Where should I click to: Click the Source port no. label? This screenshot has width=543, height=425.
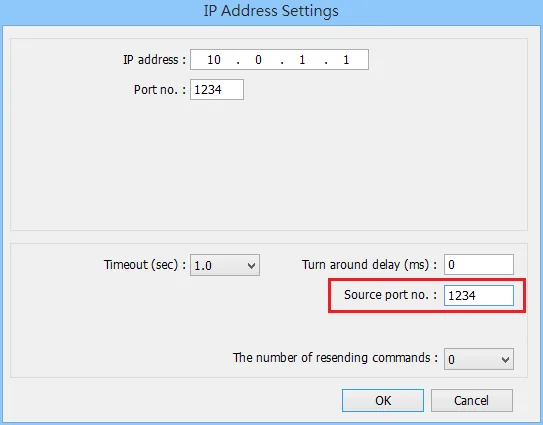point(390,295)
